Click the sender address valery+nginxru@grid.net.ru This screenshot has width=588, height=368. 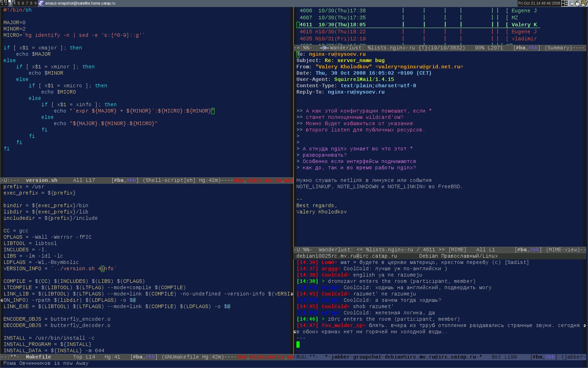point(419,67)
